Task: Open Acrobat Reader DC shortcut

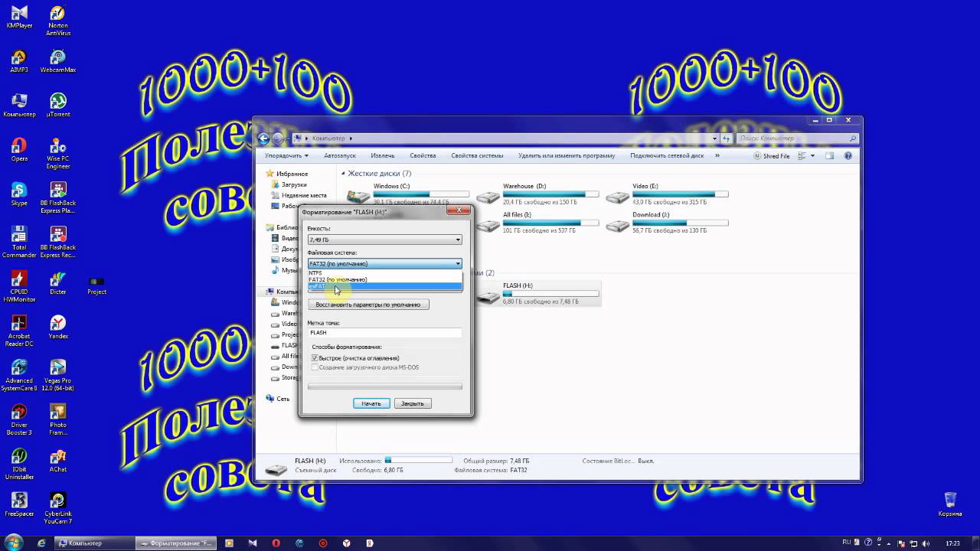Action: [x=19, y=331]
